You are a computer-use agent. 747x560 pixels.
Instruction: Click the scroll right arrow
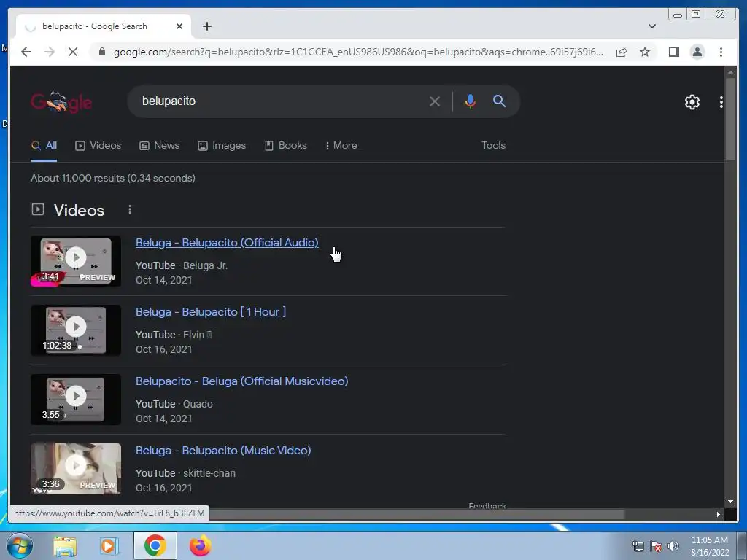pyautogui.click(x=718, y=514)
